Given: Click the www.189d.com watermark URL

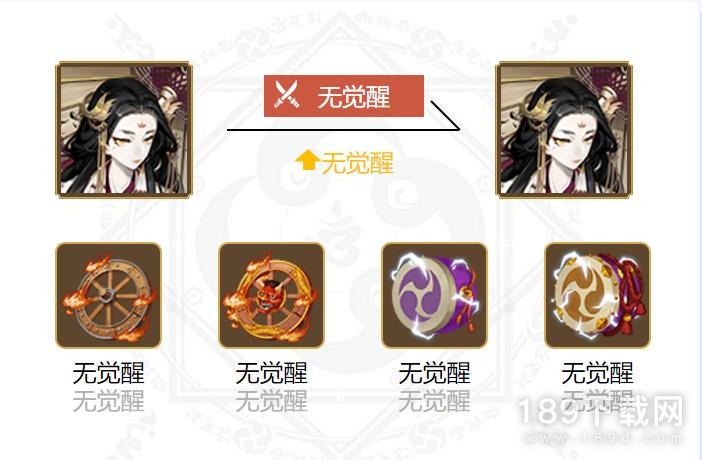Looking at the screenshot, I should [x=604, y=438].
